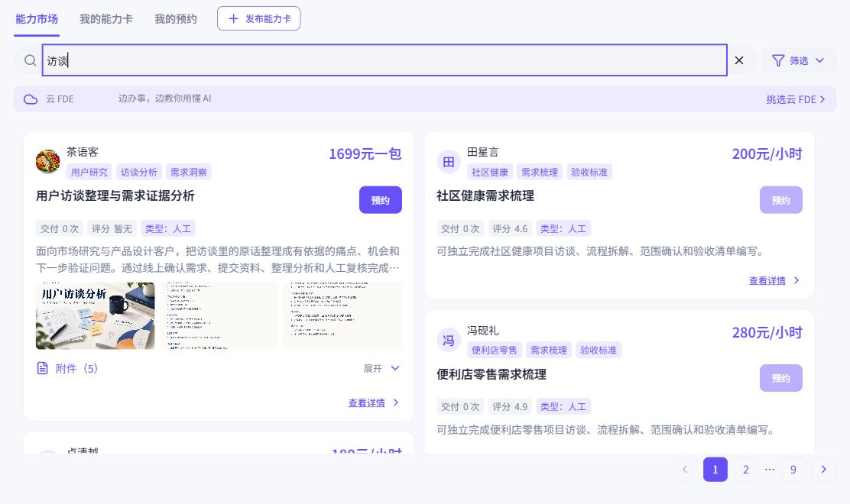Click the funnel filter icon
The width and height of the screenshot is (850, 504).
pyautogui.click(x=778, y=60)
